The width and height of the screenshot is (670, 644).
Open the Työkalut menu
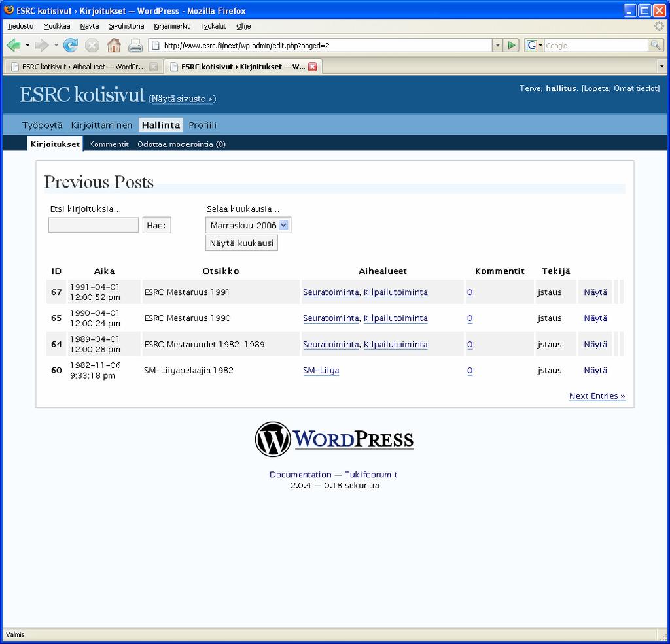213,26
